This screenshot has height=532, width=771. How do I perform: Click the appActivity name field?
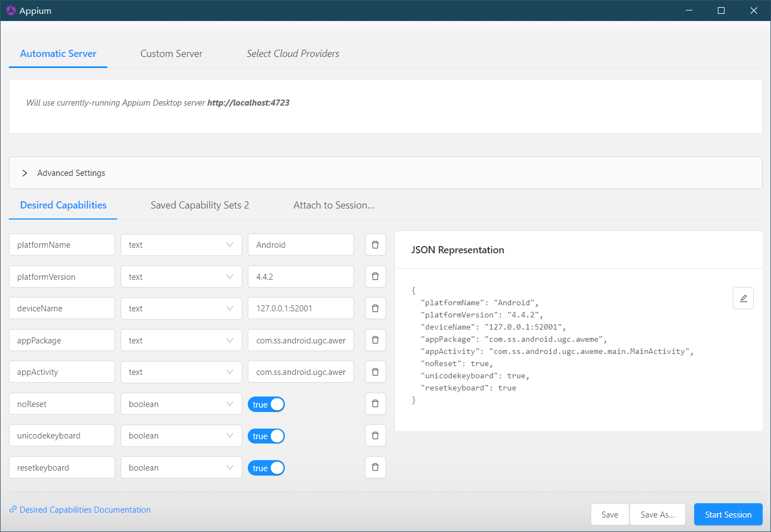(x=62, y=372)
